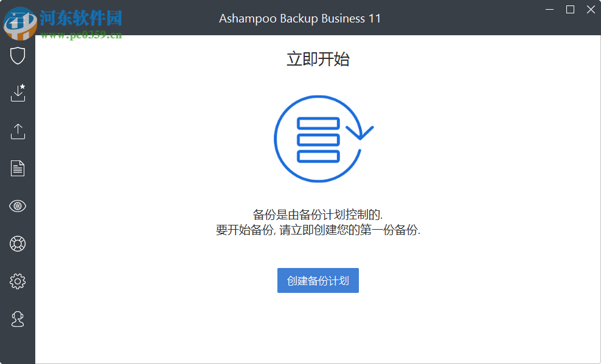The height and width of the screenshot is (364, 601).
Task: Click the dark sidebar panel area
Action: click(18, 346)
